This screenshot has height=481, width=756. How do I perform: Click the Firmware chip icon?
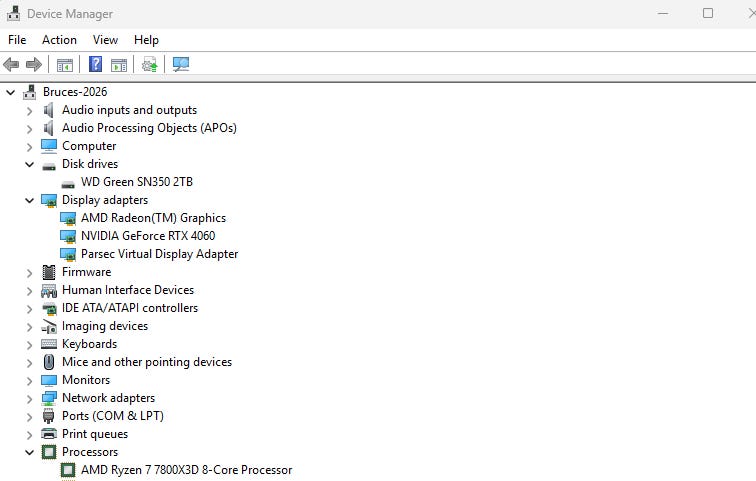click(x=49, y=272)
